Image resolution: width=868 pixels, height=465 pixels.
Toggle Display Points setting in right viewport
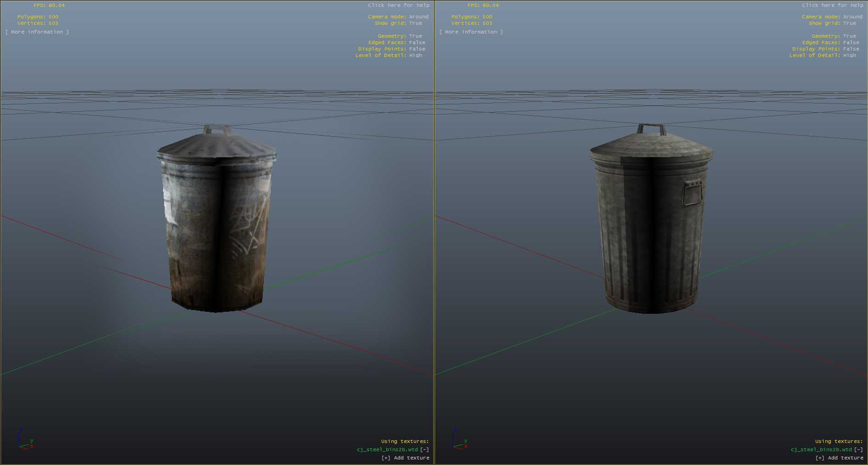pyautogui.click(x=851, y=49)
